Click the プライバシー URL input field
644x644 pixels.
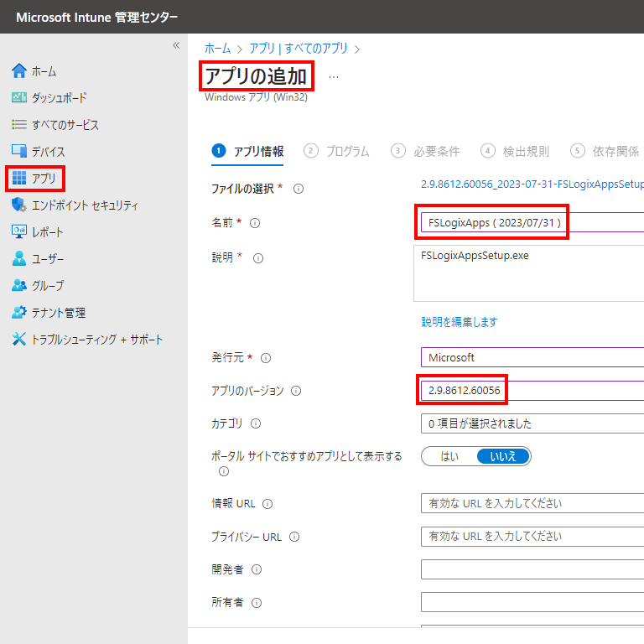532,537
